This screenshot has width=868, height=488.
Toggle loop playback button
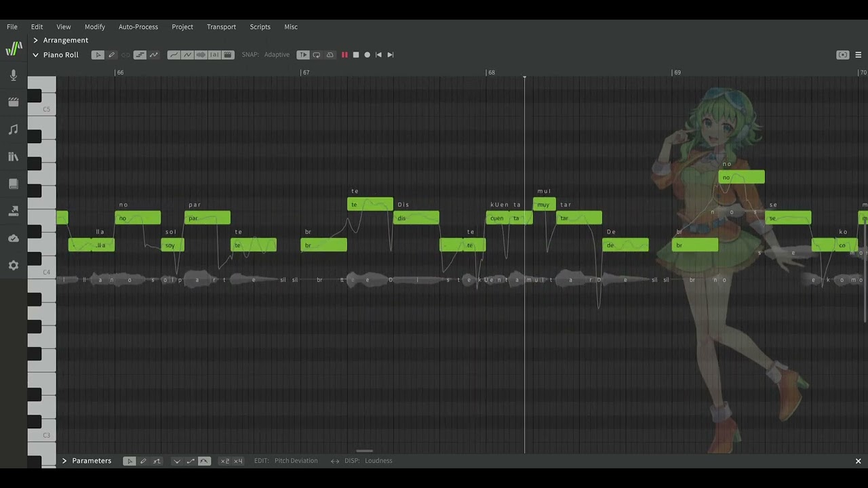[317, 55]
